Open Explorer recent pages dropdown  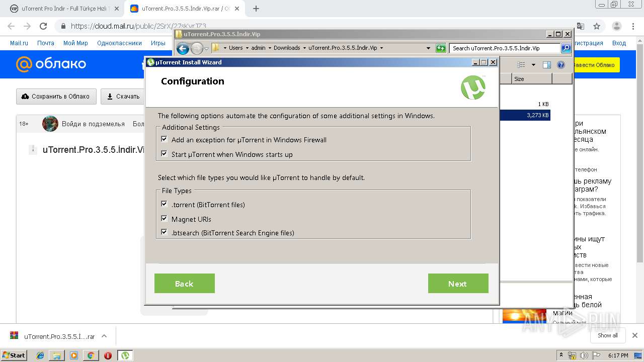206,48
